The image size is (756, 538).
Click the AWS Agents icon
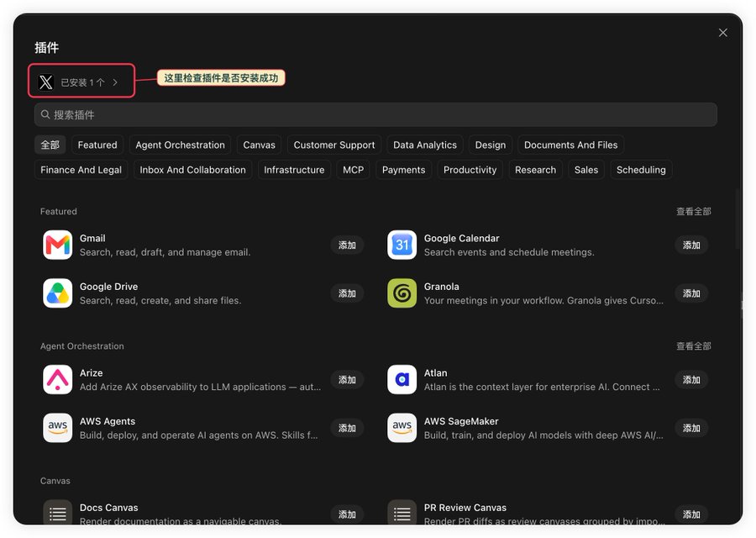pyautogui.click(x=57, y=428)
